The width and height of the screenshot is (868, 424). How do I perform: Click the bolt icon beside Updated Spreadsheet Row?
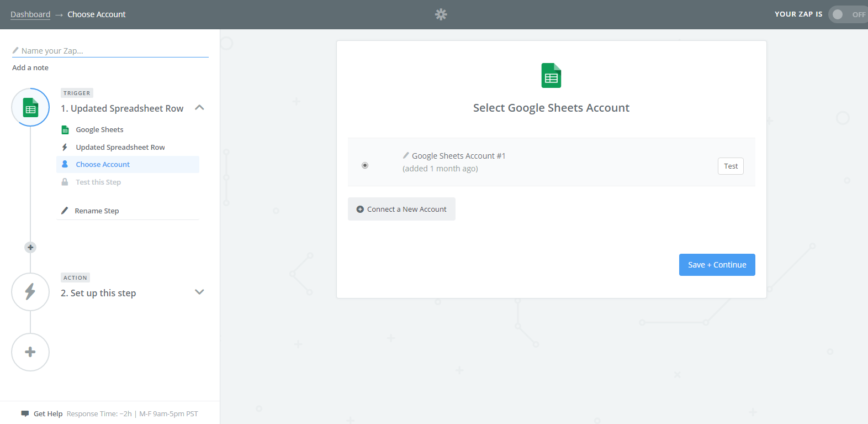65,147
